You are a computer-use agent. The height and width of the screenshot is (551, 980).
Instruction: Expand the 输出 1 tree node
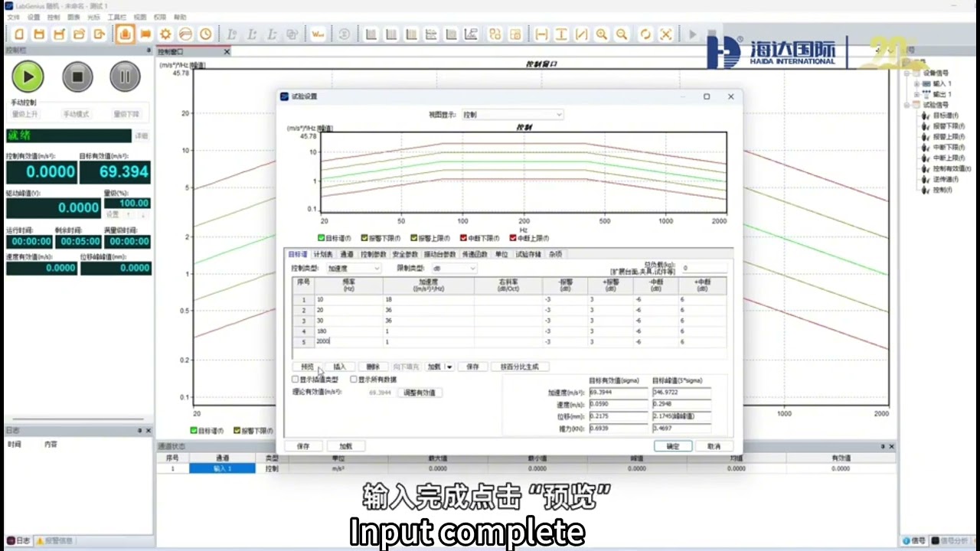[x=916, y=94]
